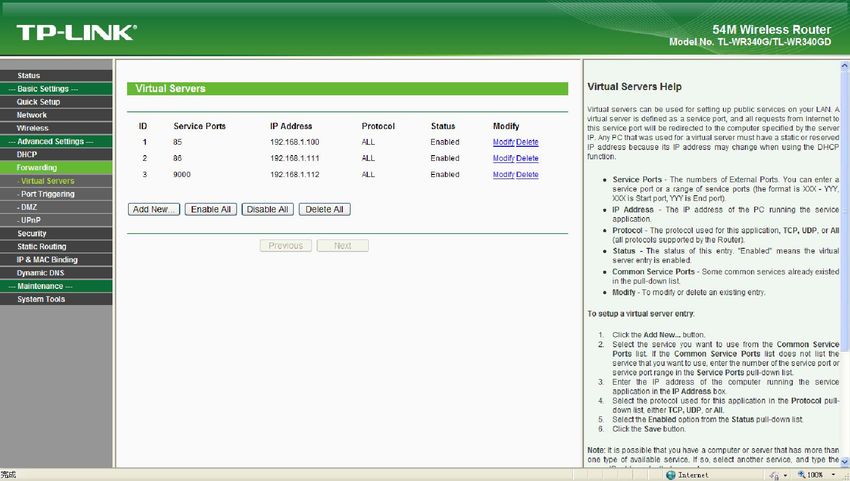Click the IP Address column header
This screenshot has width=850, height=481.
click(x=291, y=126)
